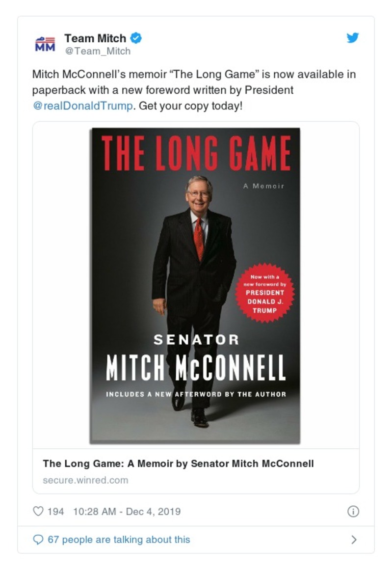Click the Team Mitch MM avatar logo
Image resolution: width=392 pixels, height=573 pixels.
[x=45, y=43]
